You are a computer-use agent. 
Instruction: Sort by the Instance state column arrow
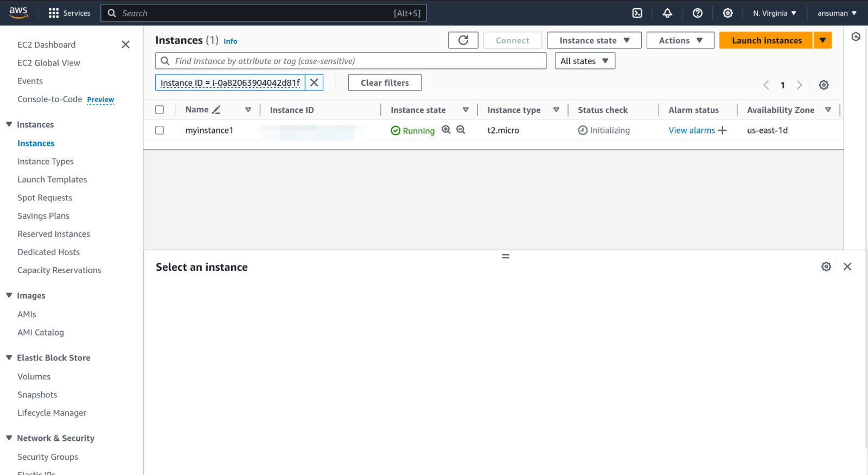coord(465,110)
